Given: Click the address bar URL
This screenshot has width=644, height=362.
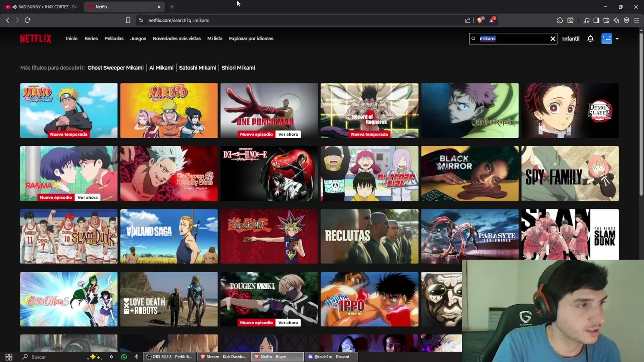Looking at the screenshot, I should (179, 20).
